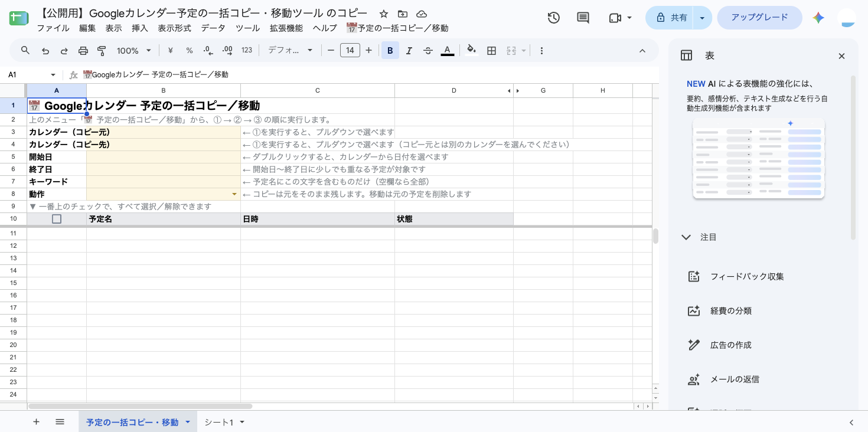Screen dimensions: 868x432
Task: Open the Gemini sparkle icon
Action: [x=818, y=18]
